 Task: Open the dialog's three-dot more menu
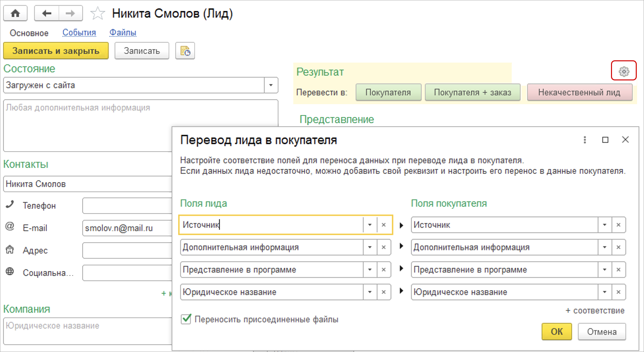585,140
